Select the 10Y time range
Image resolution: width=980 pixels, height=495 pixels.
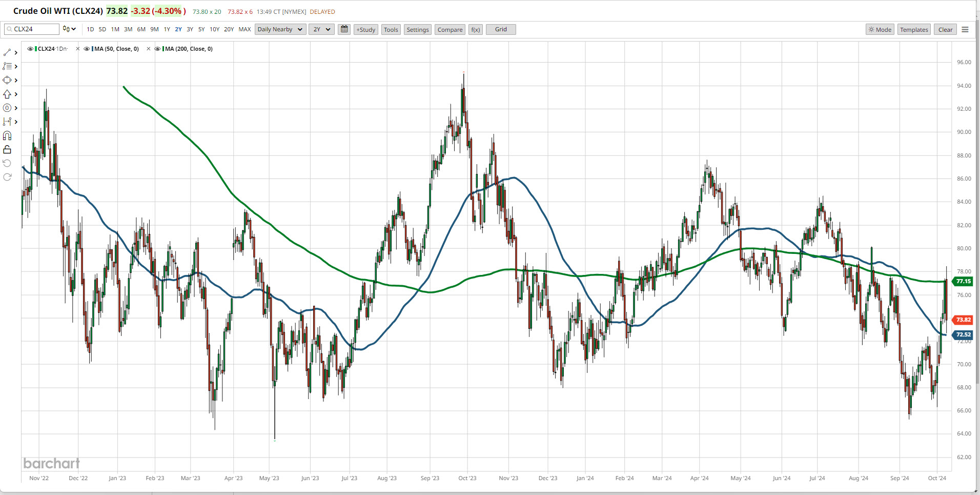tap(214, 29)
